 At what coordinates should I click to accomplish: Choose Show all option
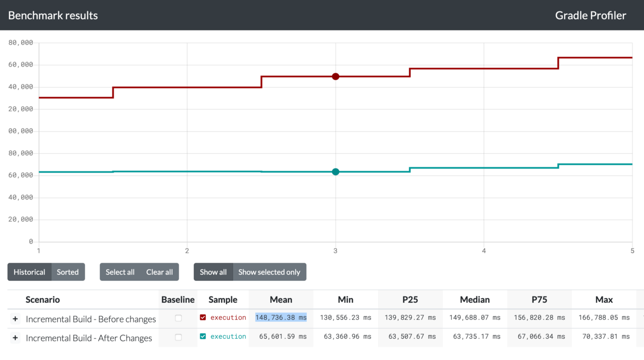tap(213, 272)
